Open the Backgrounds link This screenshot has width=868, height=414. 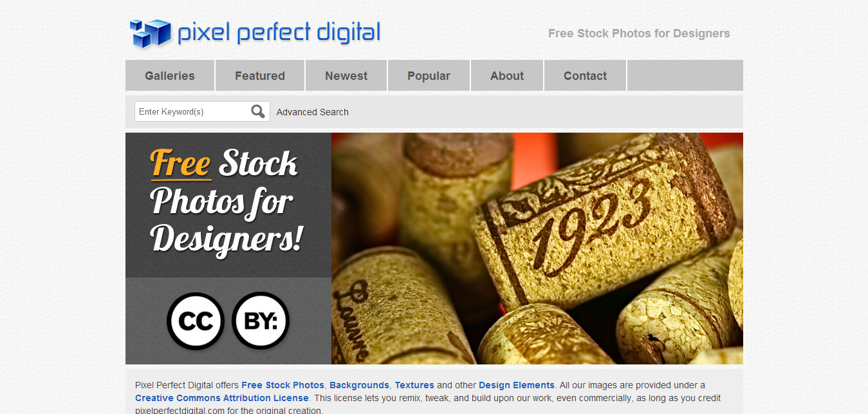[x=359, y=385]
